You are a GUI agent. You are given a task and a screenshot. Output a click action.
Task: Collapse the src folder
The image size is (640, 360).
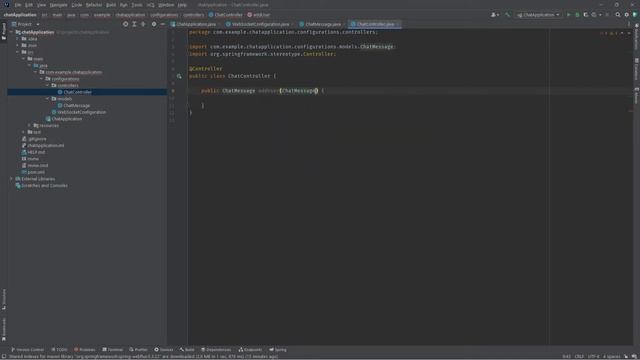18,52
